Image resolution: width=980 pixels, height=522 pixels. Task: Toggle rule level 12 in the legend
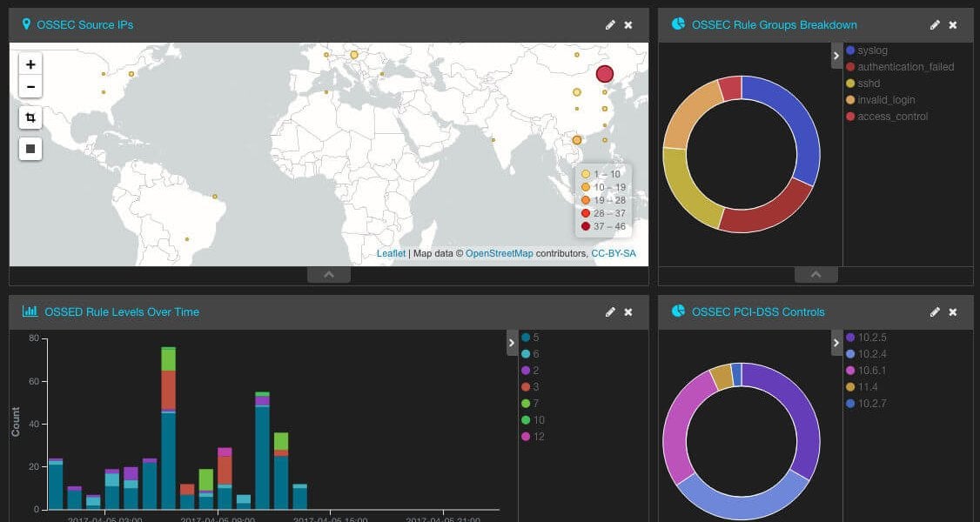[x=533, y=437]
